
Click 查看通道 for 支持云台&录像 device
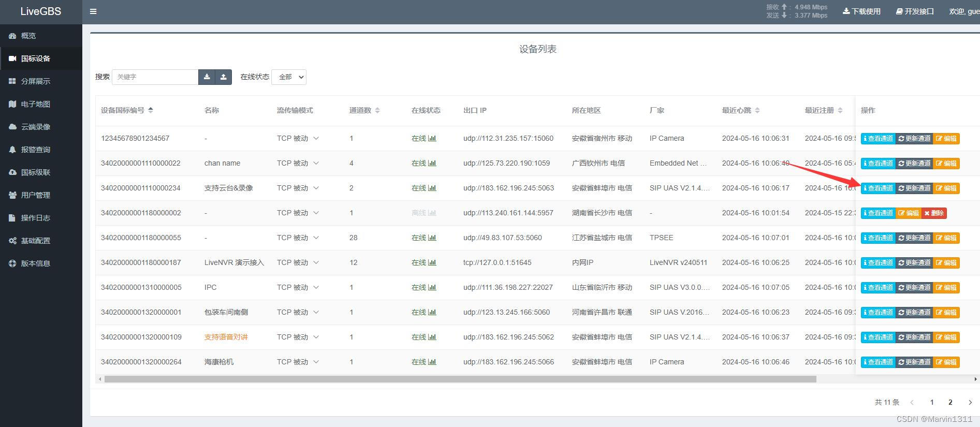click(878, 188)
